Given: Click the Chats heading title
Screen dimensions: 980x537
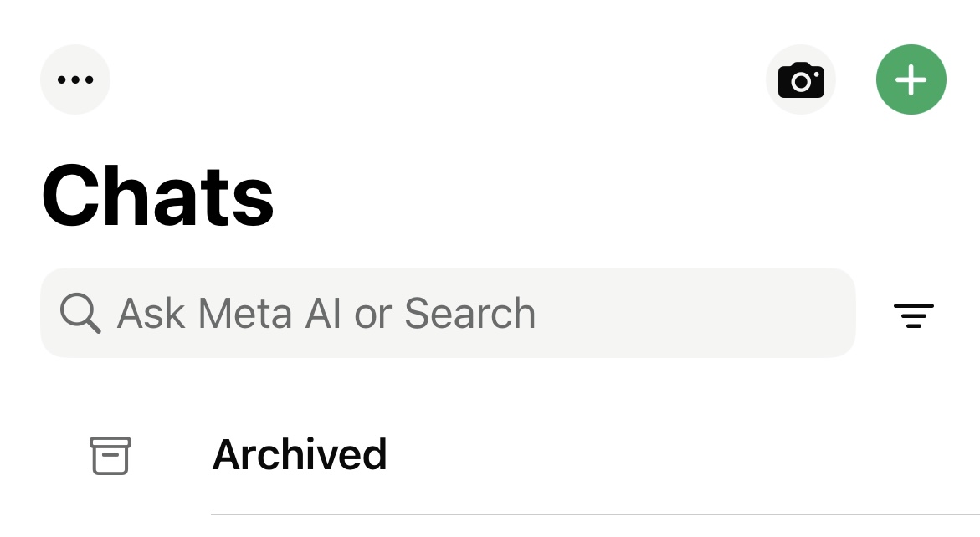Looking at the screenshot, I should tap(157, 196).
